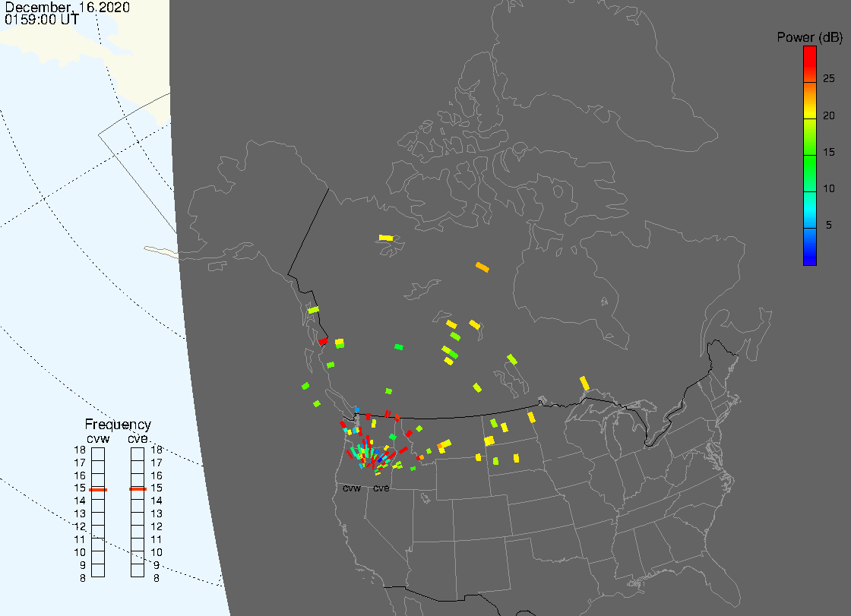The width and height of the screenshot is (851, 616).
Task: Click the Power (dB) legend title
Action: click(x=809, y=37)
